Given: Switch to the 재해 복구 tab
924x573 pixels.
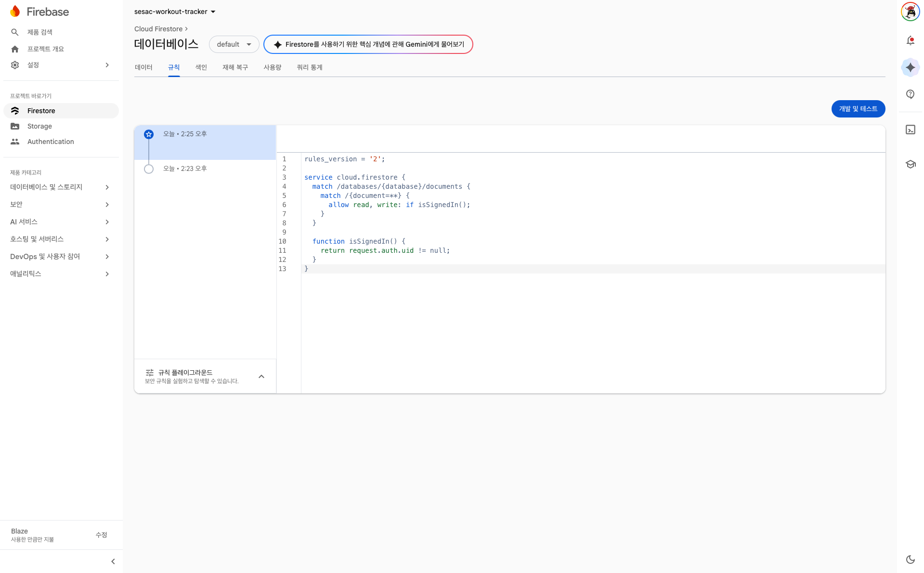Looking at the screenshot, I should pyautogui.click(x=235, y=67).
